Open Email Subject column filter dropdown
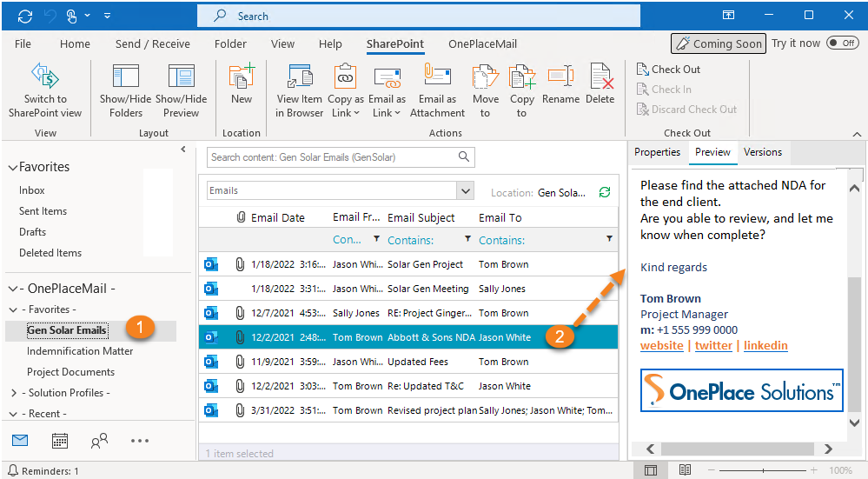868x479 pixels. click(467, 239)
